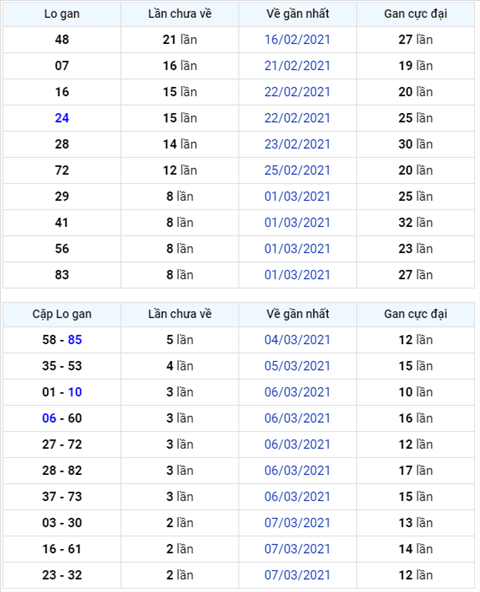Click 01/03/2021 date in row 56
This screenshot has width=480, height=592.
click(297, 248)
